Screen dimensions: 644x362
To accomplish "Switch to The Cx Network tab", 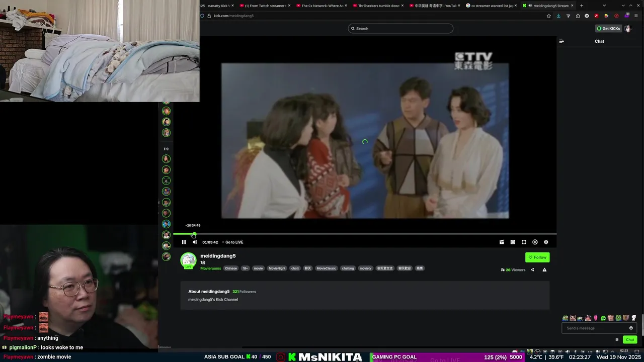I will point(322,6).
